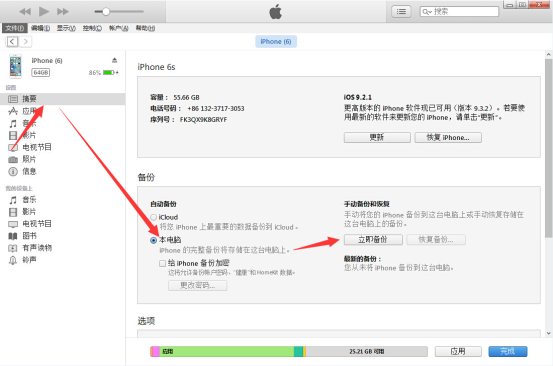The height and width of the screenshot is (366, 553).
Task: Open the 编辑 menu
Action: 40,28
